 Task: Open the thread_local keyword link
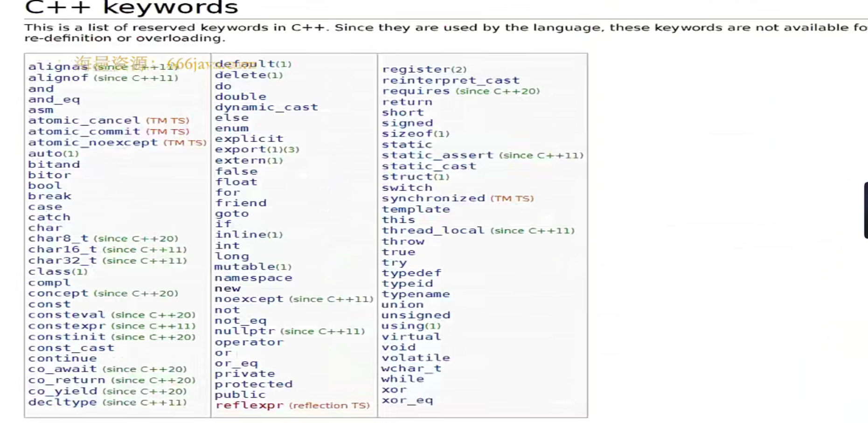click(433, 230)
